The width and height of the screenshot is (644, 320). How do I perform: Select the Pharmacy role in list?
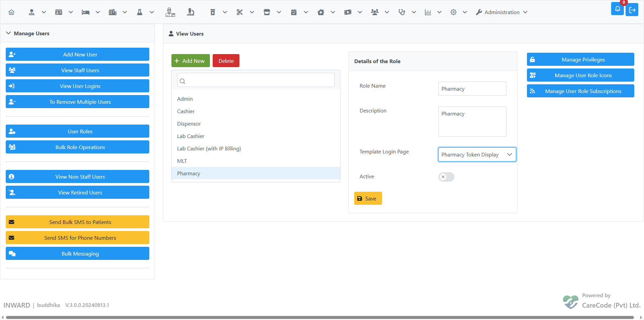click(256, 173)
